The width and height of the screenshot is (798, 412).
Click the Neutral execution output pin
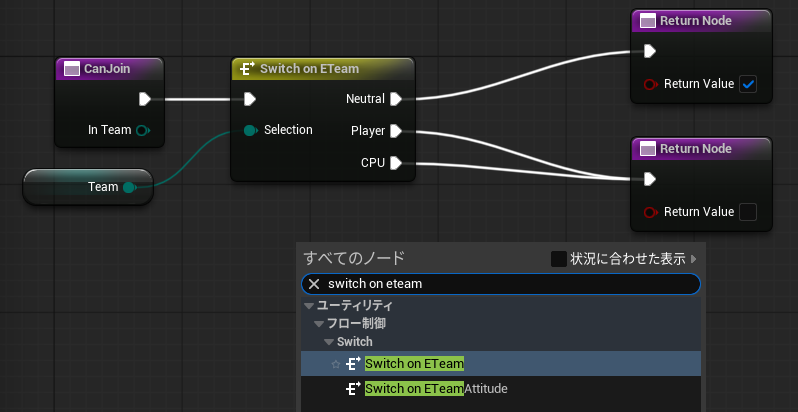(396, 99)
